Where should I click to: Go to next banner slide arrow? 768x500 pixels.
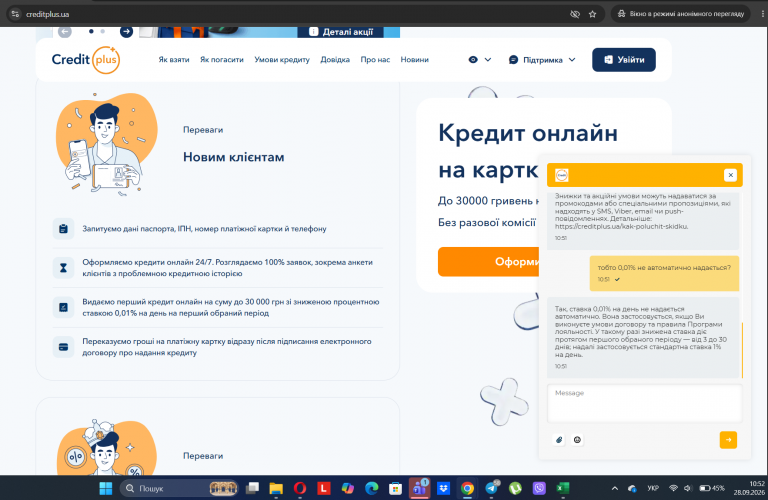[x=126, y=31]
